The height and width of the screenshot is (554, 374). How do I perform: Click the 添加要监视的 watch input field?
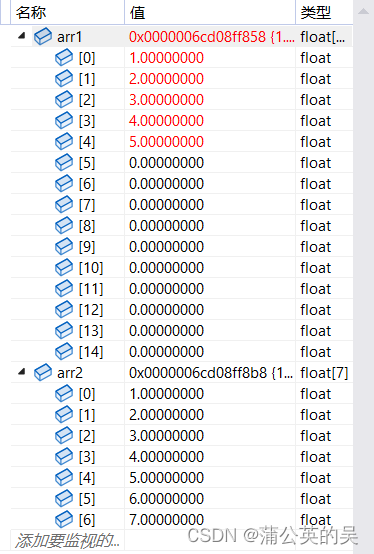click(x=67, y=540)
